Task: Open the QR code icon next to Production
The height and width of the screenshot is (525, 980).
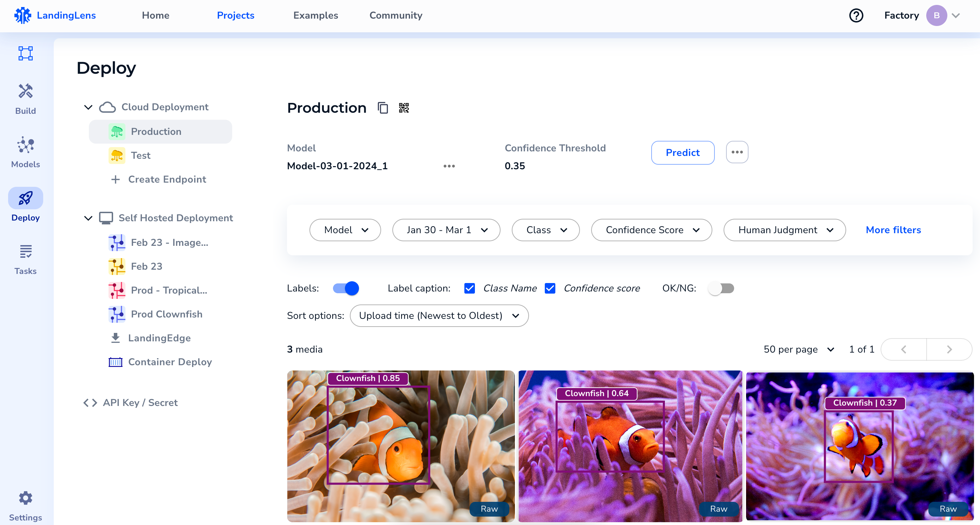Action: (404, 108)
